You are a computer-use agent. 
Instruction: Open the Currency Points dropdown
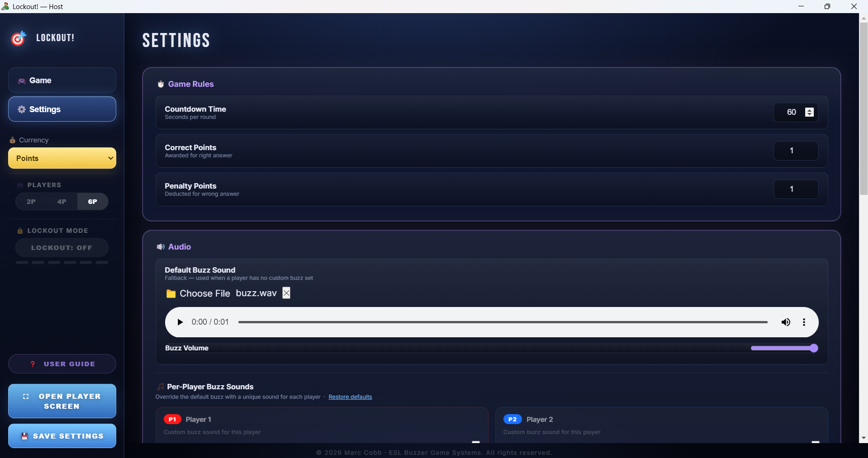click(x=62, y=158)
